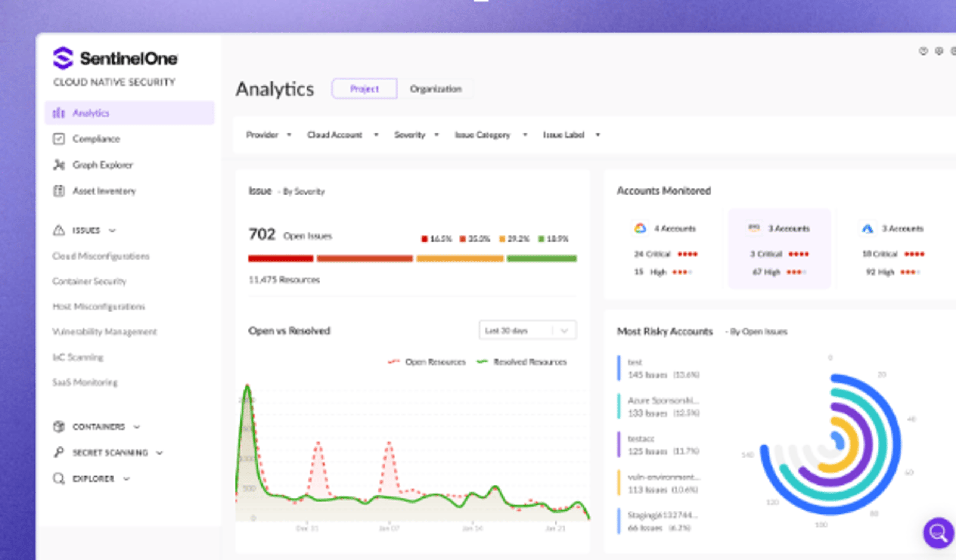Screen dimensions: 956x560
Task: Open Vulnerability Management link
Action: [x=105, y=332]
